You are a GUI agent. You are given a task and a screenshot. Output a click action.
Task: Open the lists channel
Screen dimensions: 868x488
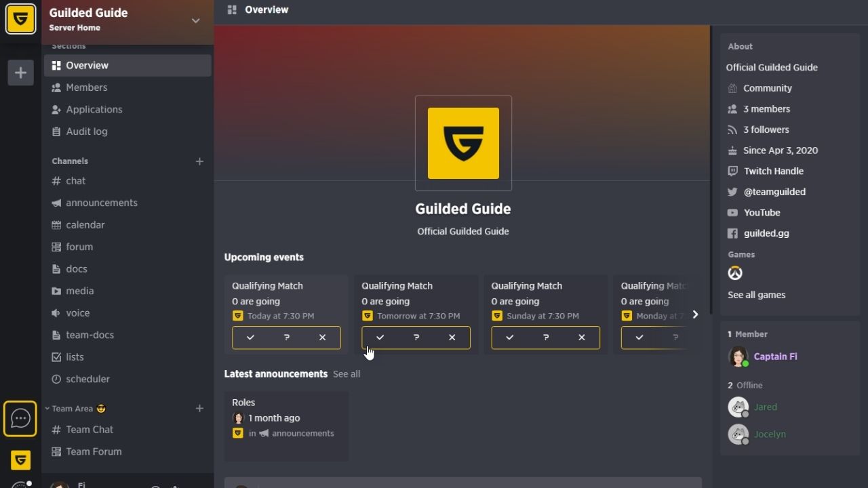(x=127, y=357)
